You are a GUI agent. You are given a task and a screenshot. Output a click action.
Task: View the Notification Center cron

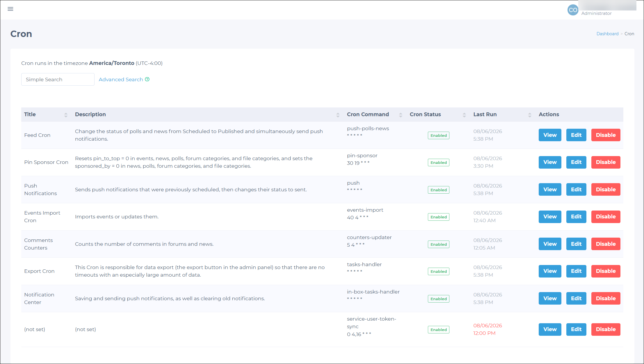pos(550,298)
